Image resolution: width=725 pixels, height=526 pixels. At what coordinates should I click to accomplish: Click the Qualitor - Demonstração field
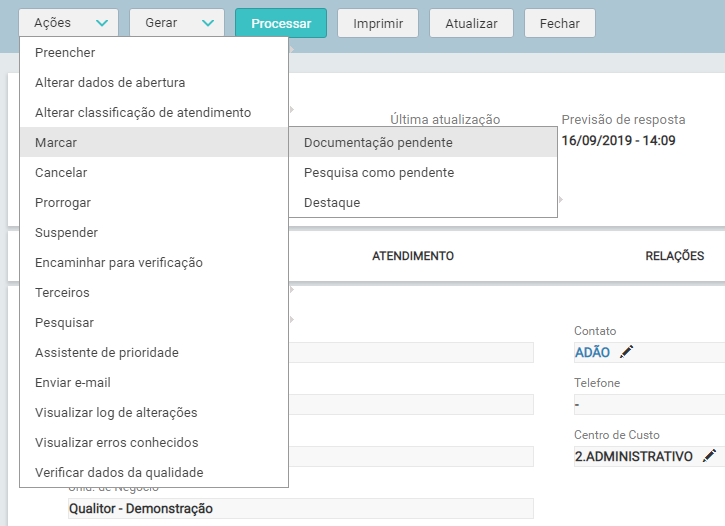point(301,508)
